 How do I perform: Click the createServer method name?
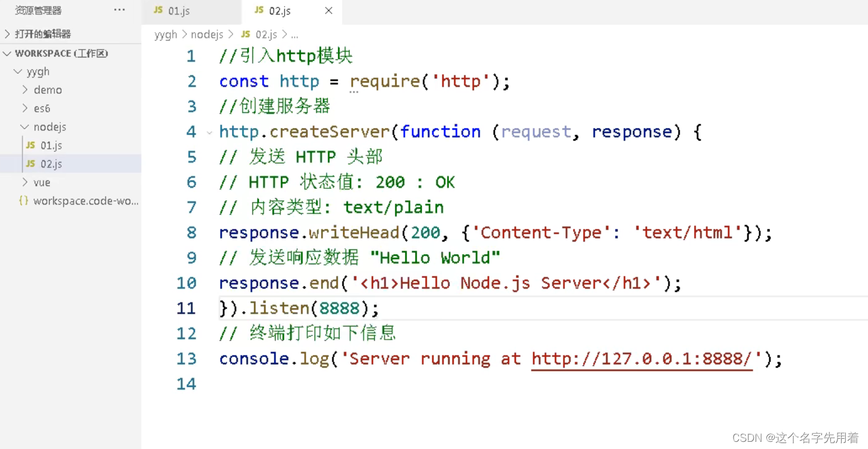coord(329,132)
